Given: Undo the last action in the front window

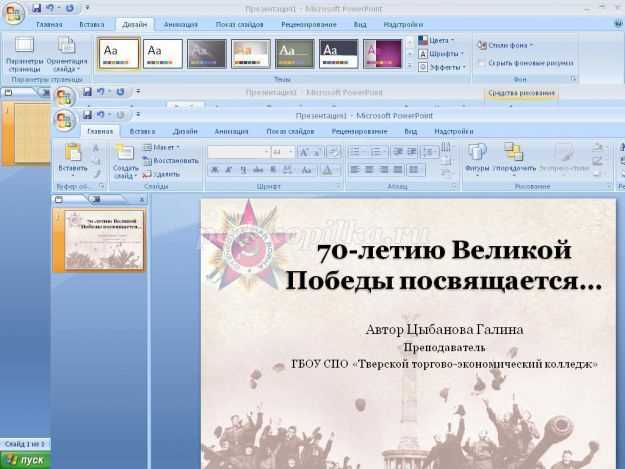Looking at the screenshot, I should [101, 115].
